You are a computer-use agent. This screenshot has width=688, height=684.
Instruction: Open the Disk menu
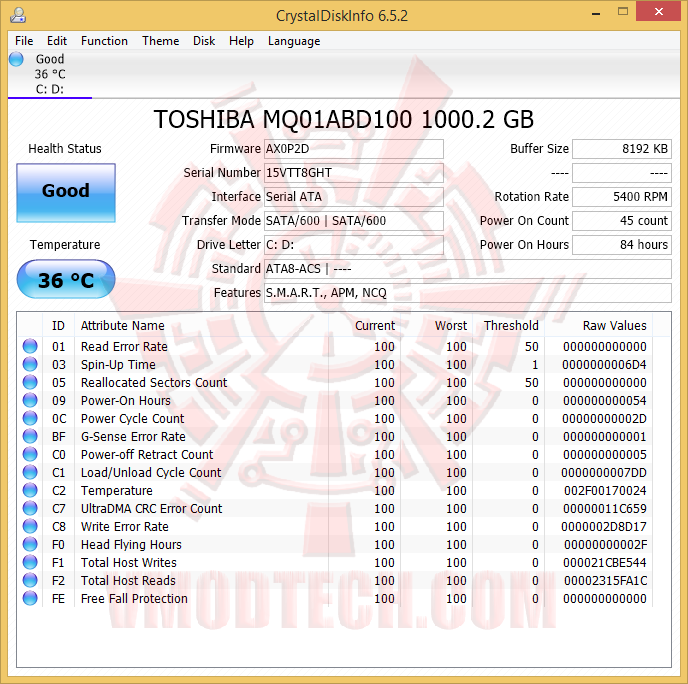click(204, 41)
